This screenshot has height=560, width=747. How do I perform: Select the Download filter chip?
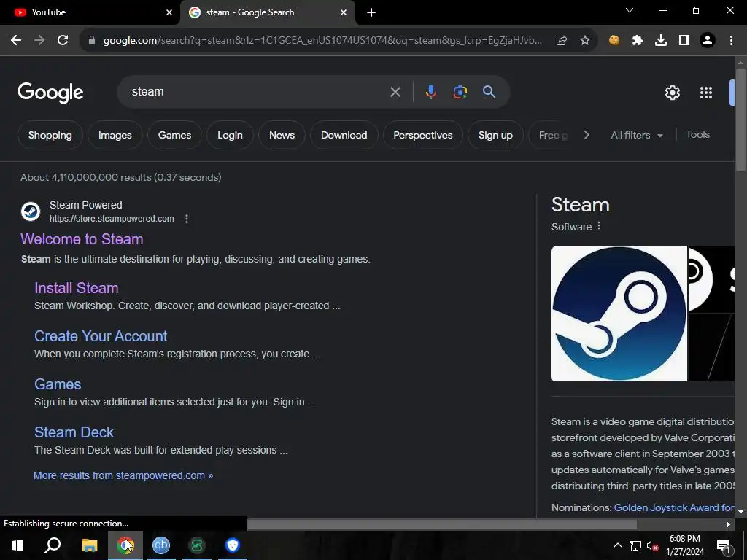(x=344, y=135)
